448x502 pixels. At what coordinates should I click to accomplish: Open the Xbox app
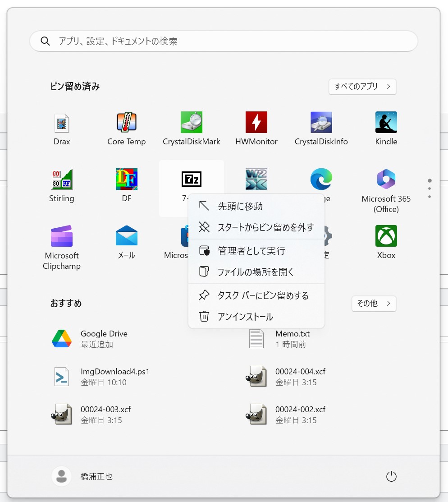[386, 242]
